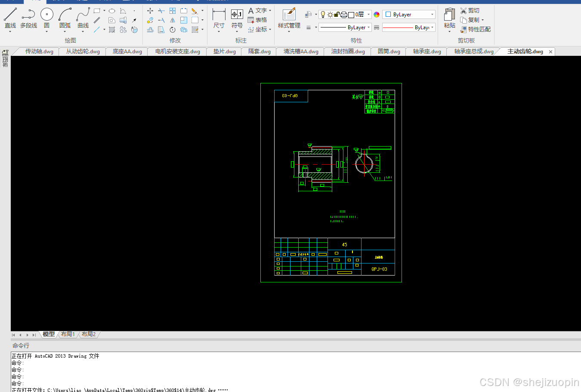The height and width of the screenshot is (392, 581).
Task: Open the red ByLayer lineweight dropdown
Action: pos(409,28)
